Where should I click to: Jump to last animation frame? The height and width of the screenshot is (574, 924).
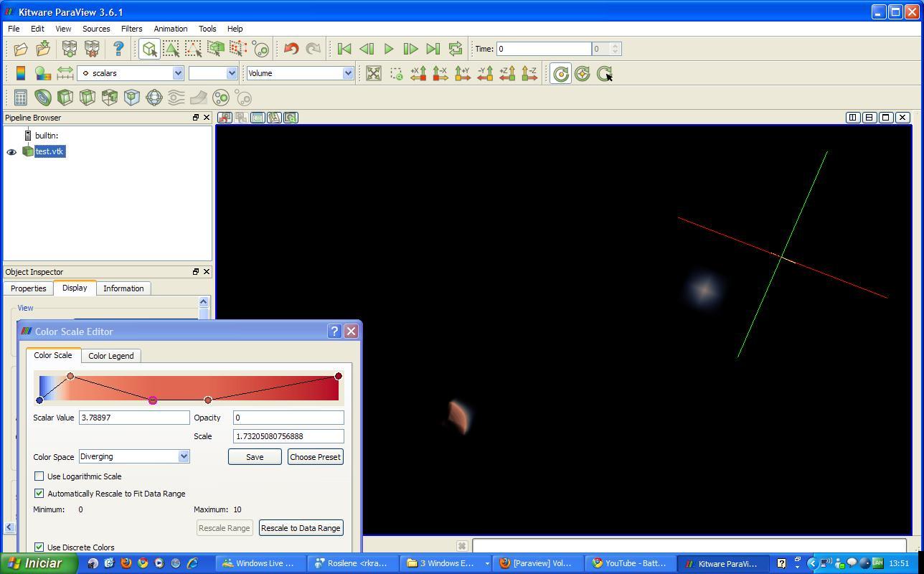pyautogui.click(x=433, y=49)
